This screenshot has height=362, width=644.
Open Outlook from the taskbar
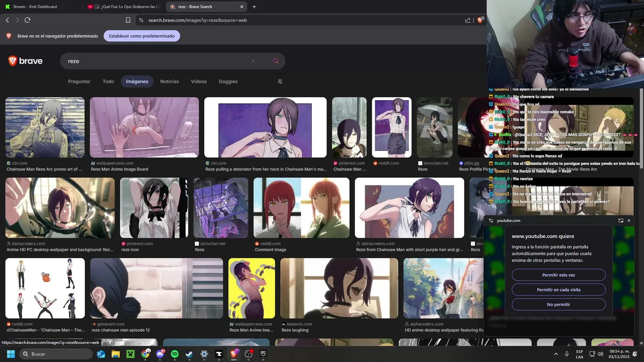coord(101,354)
